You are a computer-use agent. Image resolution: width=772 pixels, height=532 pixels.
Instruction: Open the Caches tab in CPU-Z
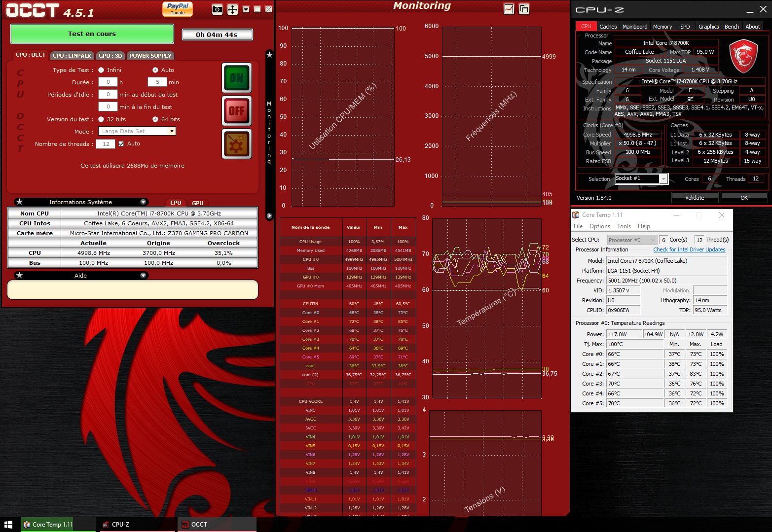[x=608, y=27]
